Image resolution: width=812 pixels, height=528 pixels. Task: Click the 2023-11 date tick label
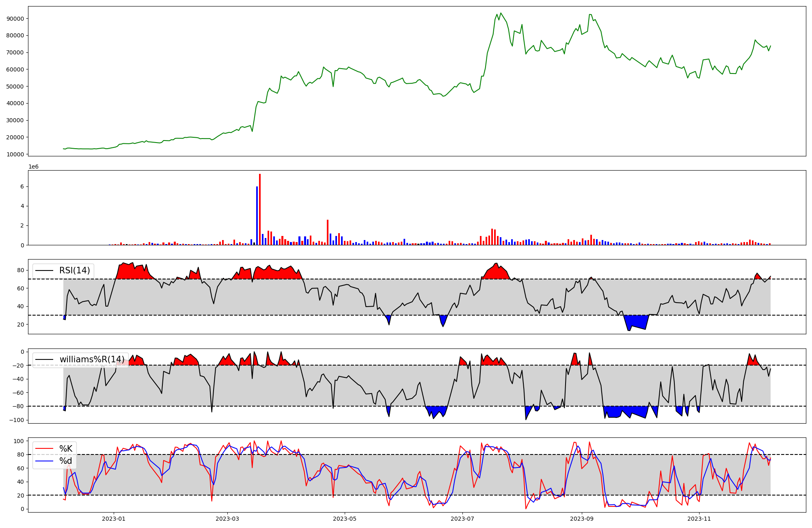pos(700,519)
